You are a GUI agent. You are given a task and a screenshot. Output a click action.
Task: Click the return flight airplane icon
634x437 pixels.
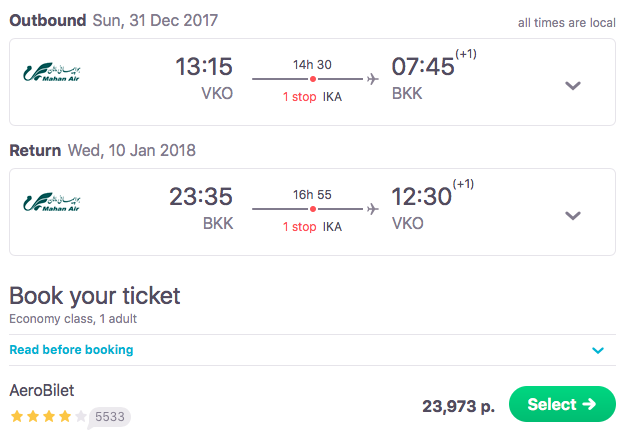click(x=373, y=208)
